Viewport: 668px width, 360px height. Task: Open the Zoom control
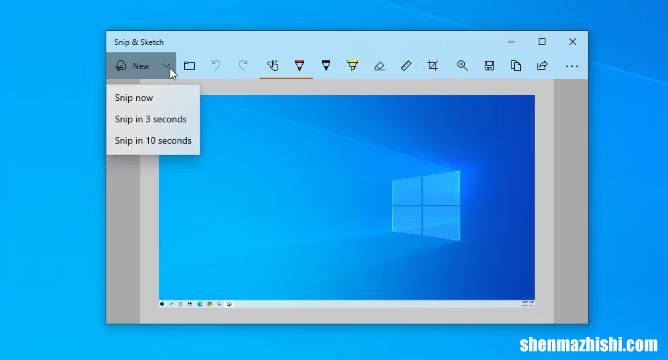(x=462, y=66)
